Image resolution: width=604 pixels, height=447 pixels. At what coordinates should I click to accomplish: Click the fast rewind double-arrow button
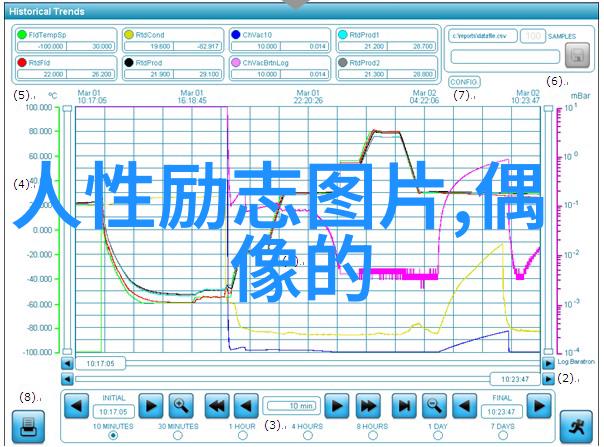[217, 406]
